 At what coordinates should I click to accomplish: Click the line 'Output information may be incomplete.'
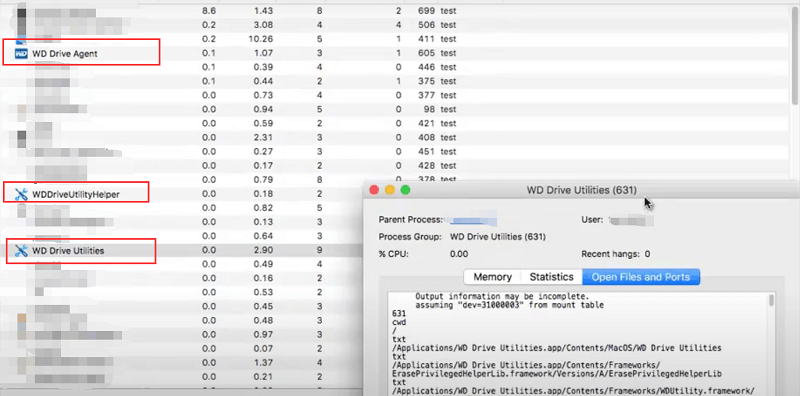tap(502, 296)
